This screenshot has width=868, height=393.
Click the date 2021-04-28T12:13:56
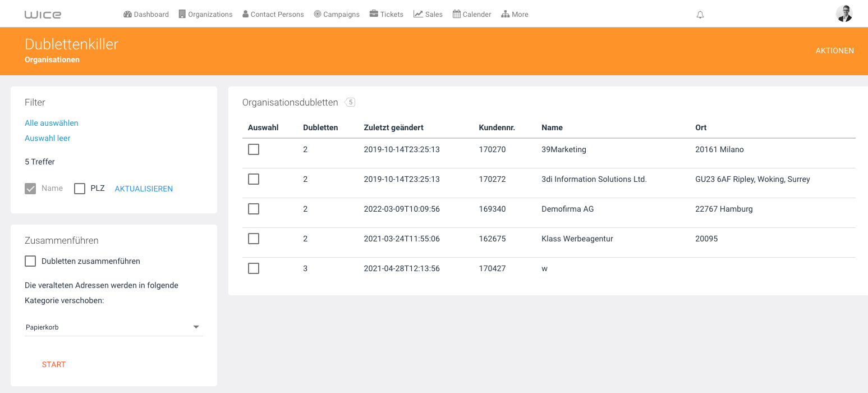[402, 268]
